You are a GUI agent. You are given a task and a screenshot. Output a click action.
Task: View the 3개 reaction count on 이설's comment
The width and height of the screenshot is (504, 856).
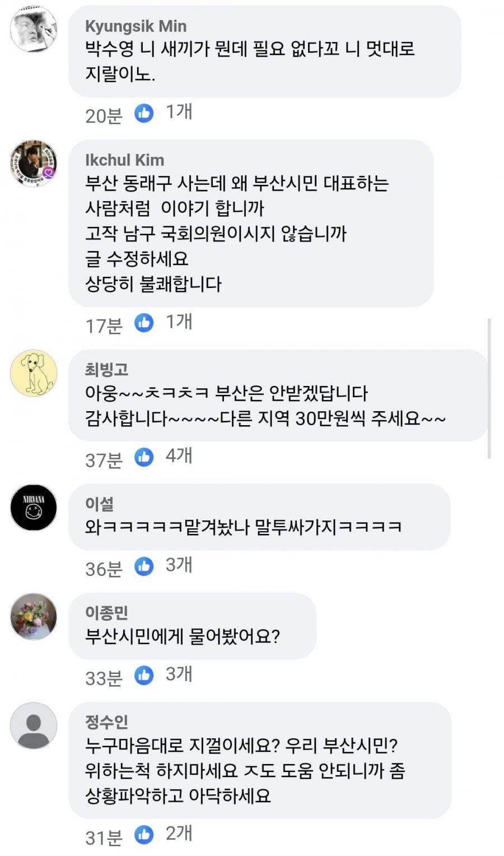179,565
